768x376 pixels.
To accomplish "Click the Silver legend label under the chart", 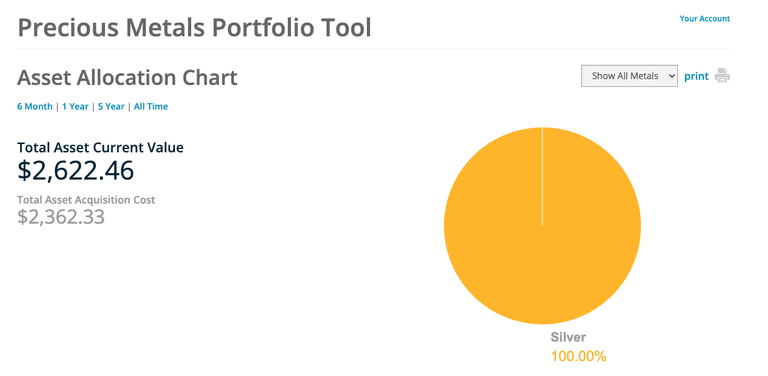I will coord(568,337).
